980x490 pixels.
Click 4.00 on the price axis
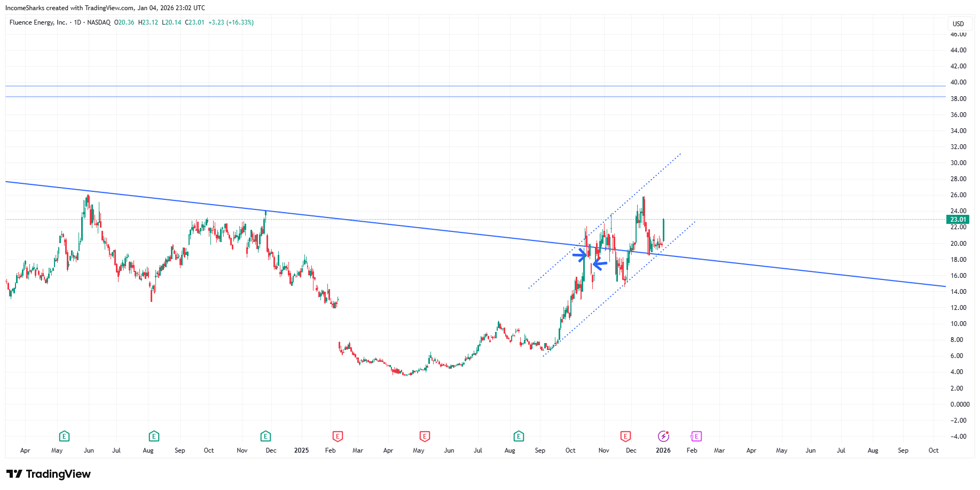pos(957,372)
